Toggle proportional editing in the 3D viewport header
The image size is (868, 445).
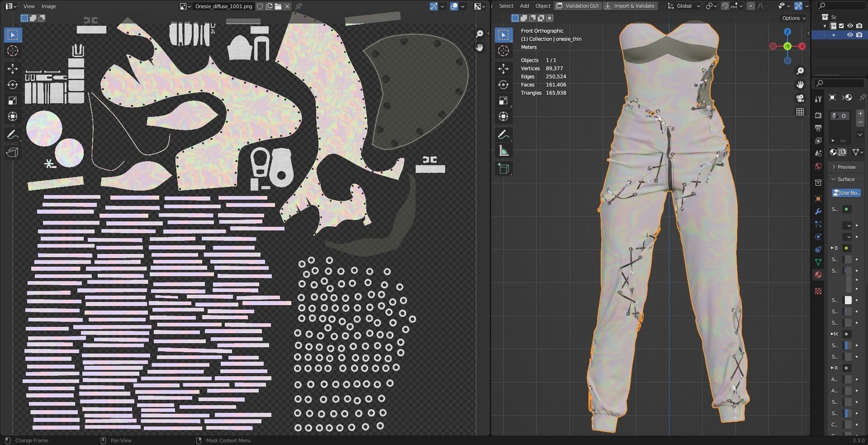click(x=751, y=6)
